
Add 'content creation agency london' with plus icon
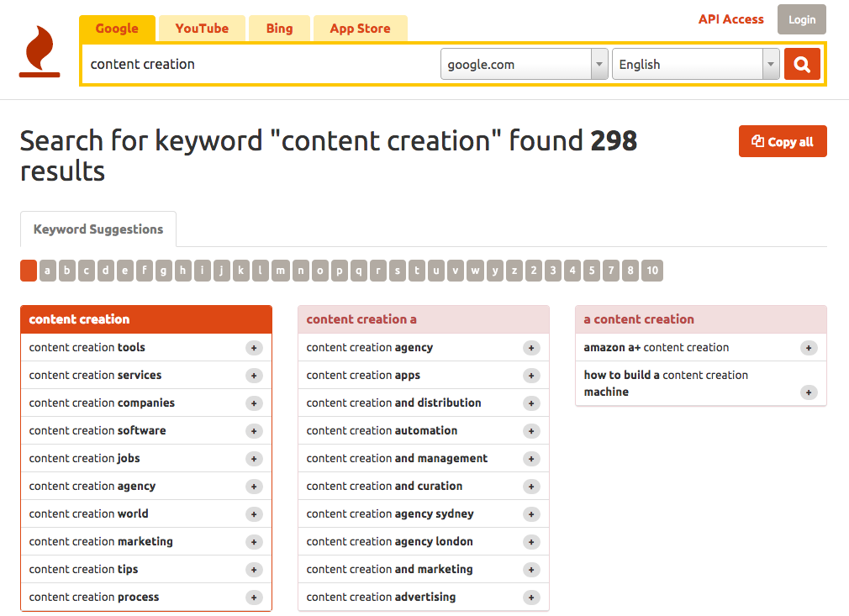[x=531, y=542]
